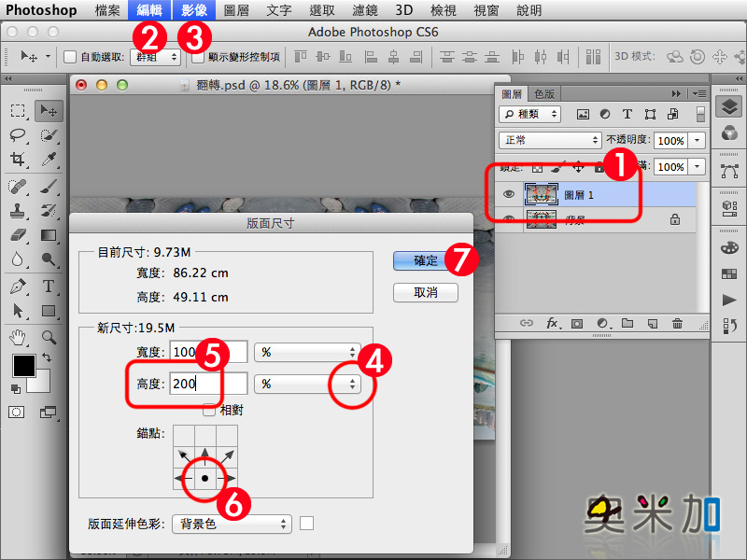Screen dimensions: 747x560
Task: Select the Pen tool
Action: (18, 287)
